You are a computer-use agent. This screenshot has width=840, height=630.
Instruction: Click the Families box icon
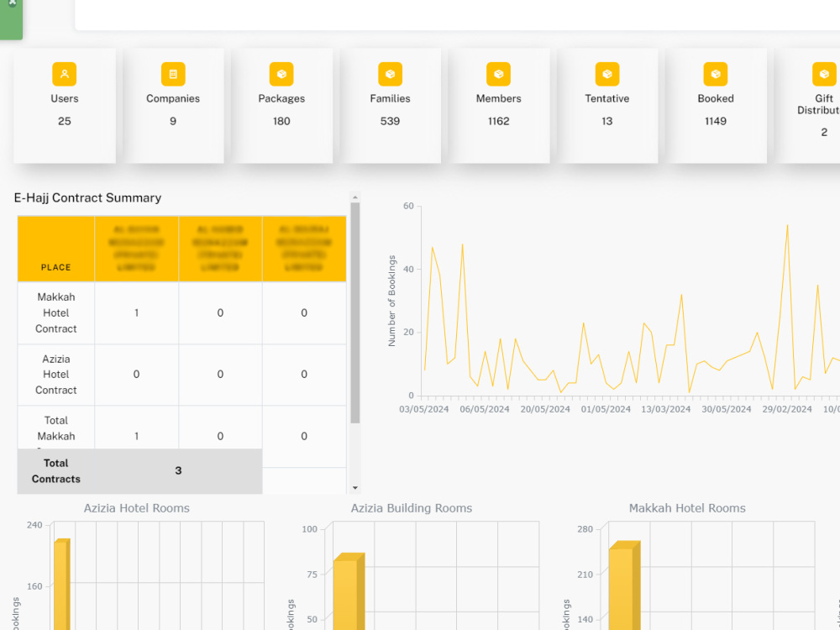(x=390, y=74)
